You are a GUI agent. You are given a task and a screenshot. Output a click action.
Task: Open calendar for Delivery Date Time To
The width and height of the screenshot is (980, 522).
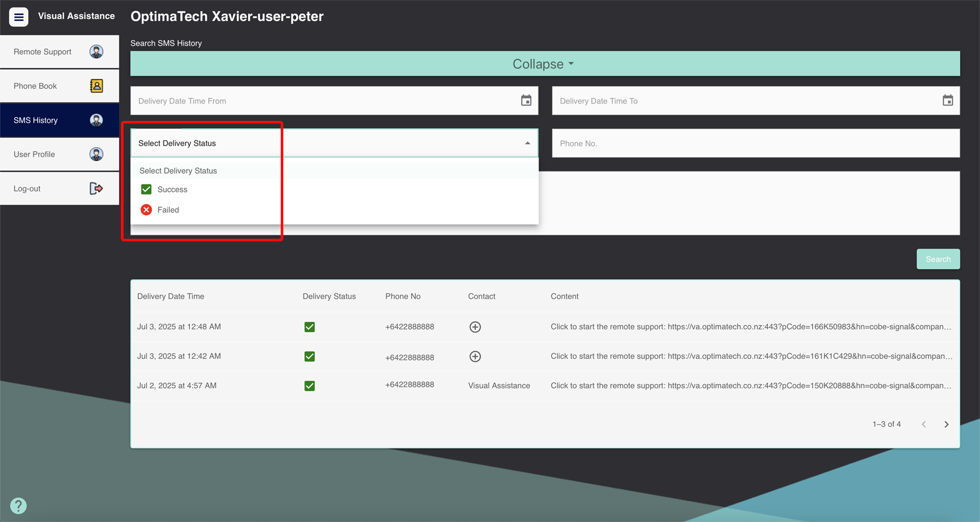[948, 101]
